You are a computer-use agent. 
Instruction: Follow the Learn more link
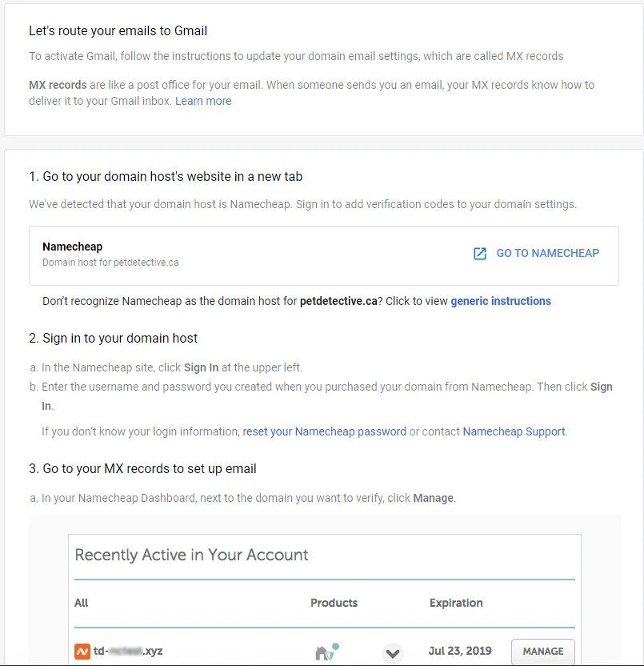click(x=203, y=101)
